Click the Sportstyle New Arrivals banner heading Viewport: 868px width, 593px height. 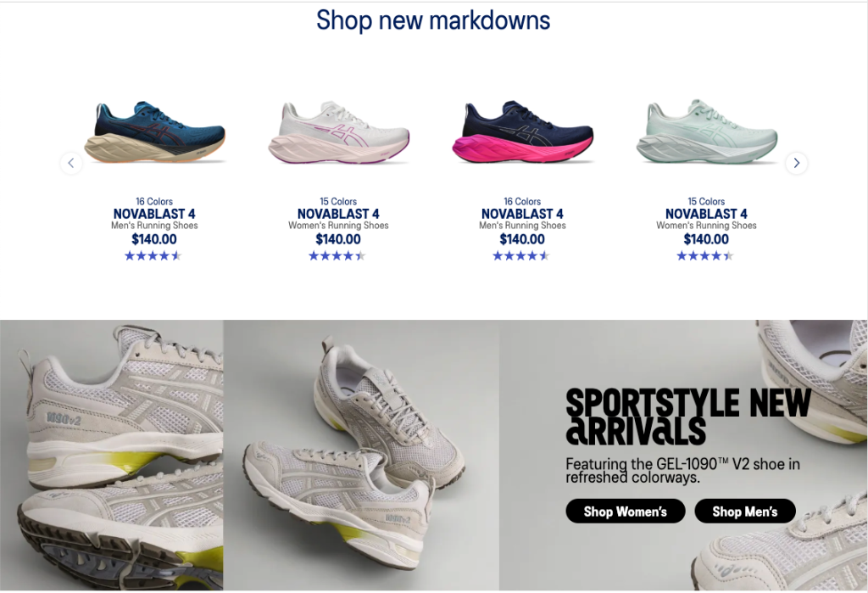point(688,417)
